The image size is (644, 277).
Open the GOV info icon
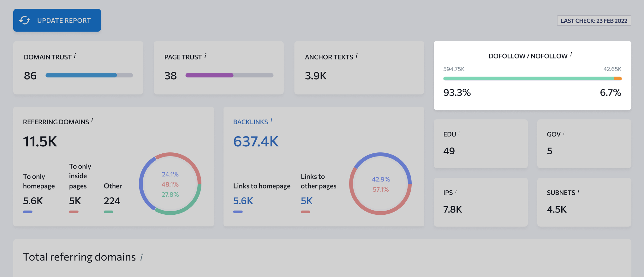point(564,133)
